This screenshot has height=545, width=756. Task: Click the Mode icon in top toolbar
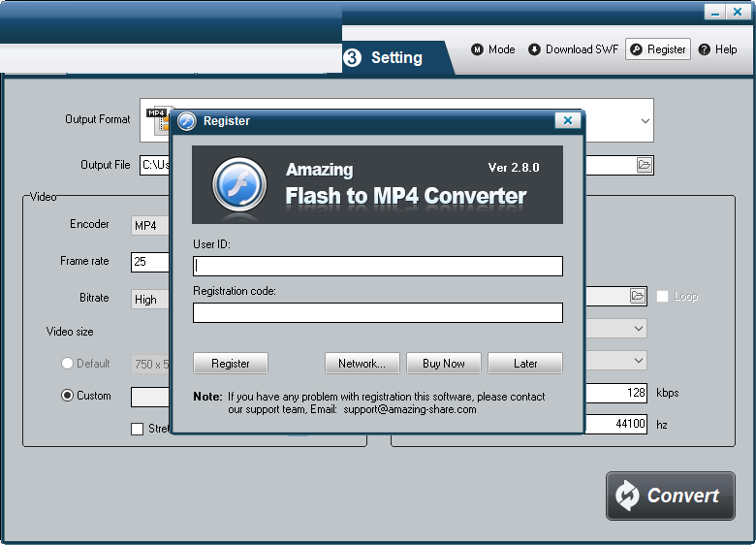click(478, 49)
